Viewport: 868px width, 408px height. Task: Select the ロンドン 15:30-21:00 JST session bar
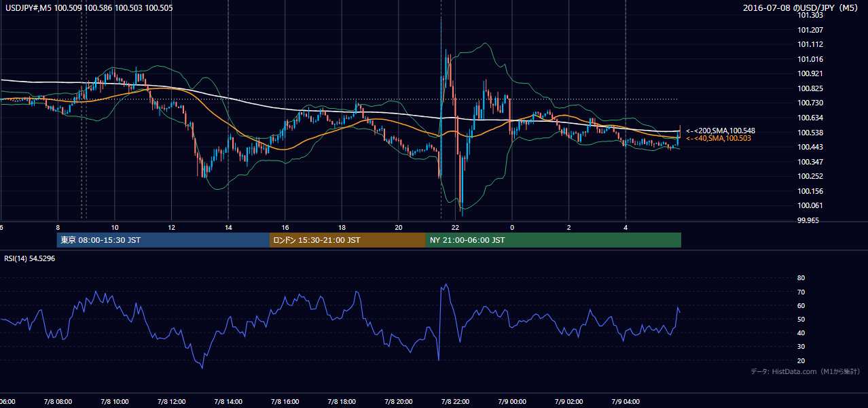click(348, 240)
